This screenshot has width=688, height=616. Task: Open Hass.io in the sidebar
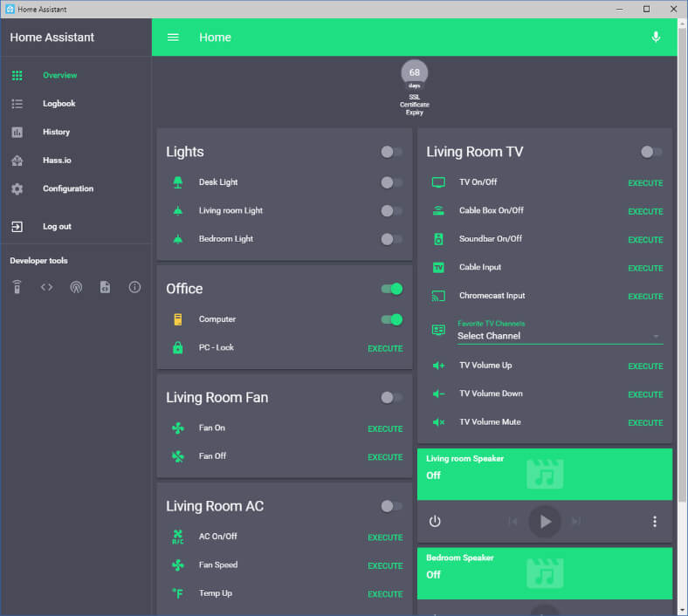(76, 161)
